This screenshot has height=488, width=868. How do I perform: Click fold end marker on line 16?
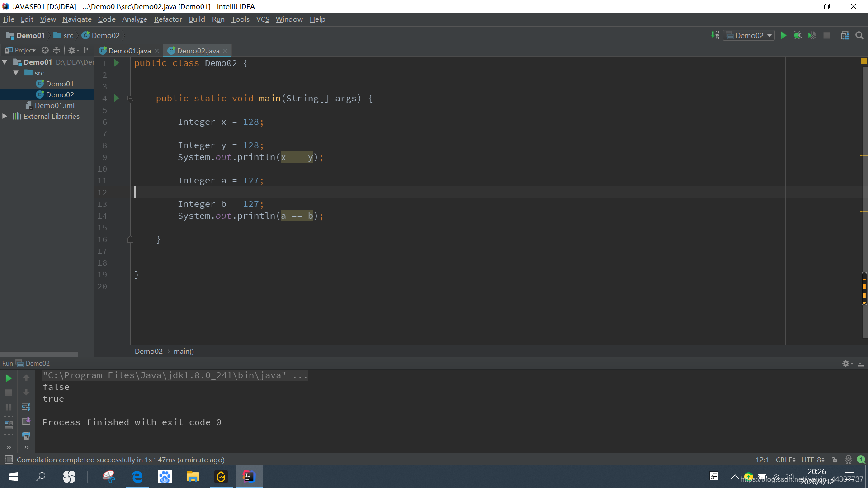[130, 239]
